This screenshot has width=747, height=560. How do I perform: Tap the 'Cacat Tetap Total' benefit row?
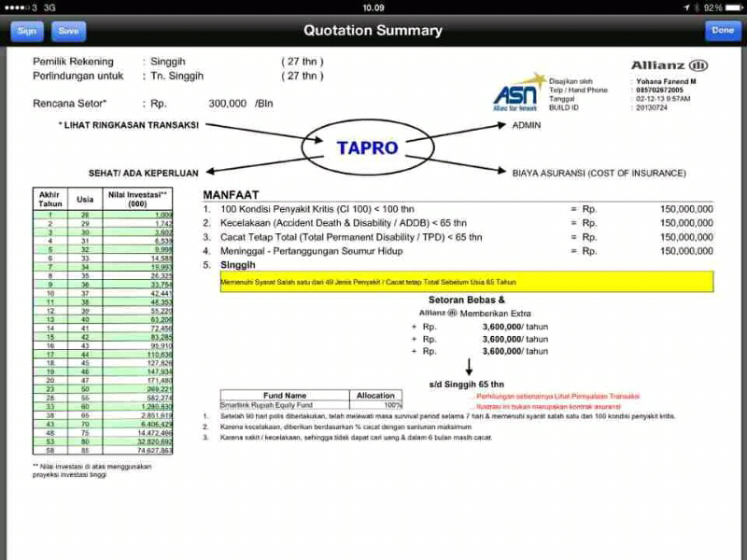(x=458, y=237)
